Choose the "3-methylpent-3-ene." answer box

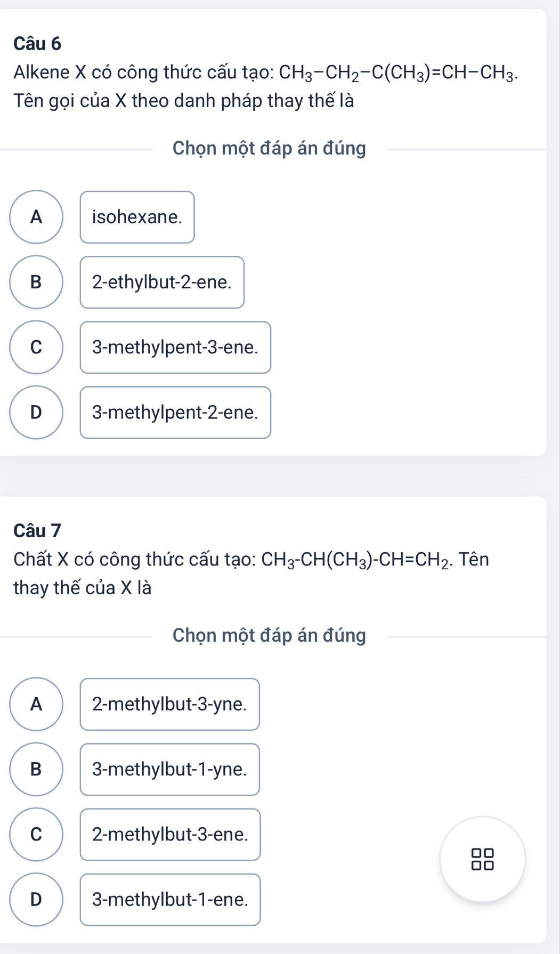click(x=175, y=347)
